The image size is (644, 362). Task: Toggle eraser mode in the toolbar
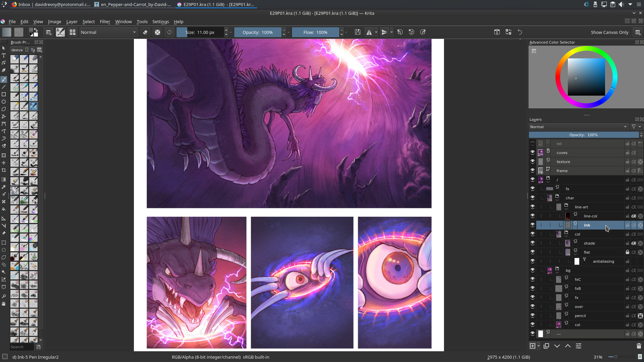click(x=145, y=32)
